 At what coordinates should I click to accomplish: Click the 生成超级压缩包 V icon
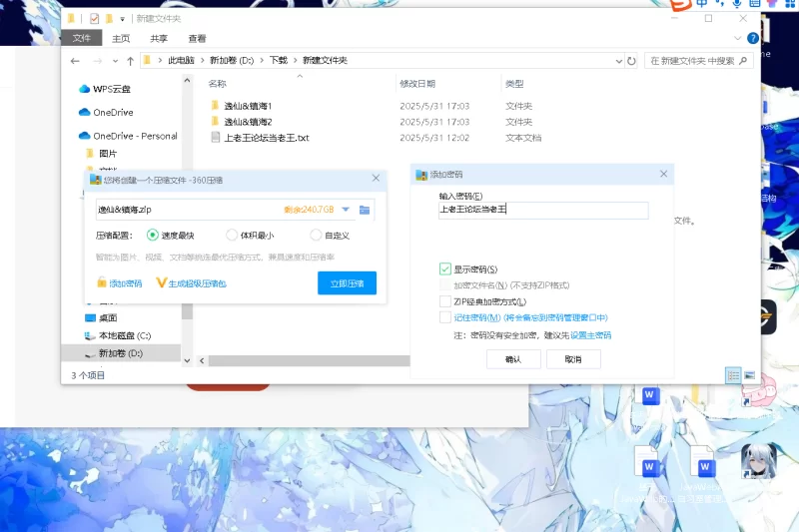click(x=161, y=283)
